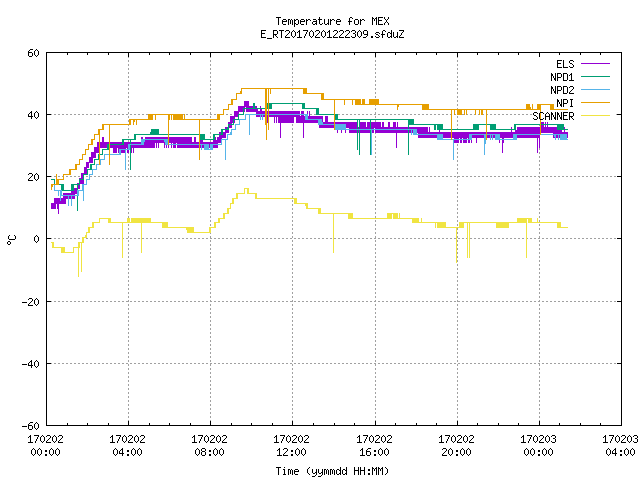Click the orange NPI legend line sample
The image size is (640, 480).
pos(595,102)
